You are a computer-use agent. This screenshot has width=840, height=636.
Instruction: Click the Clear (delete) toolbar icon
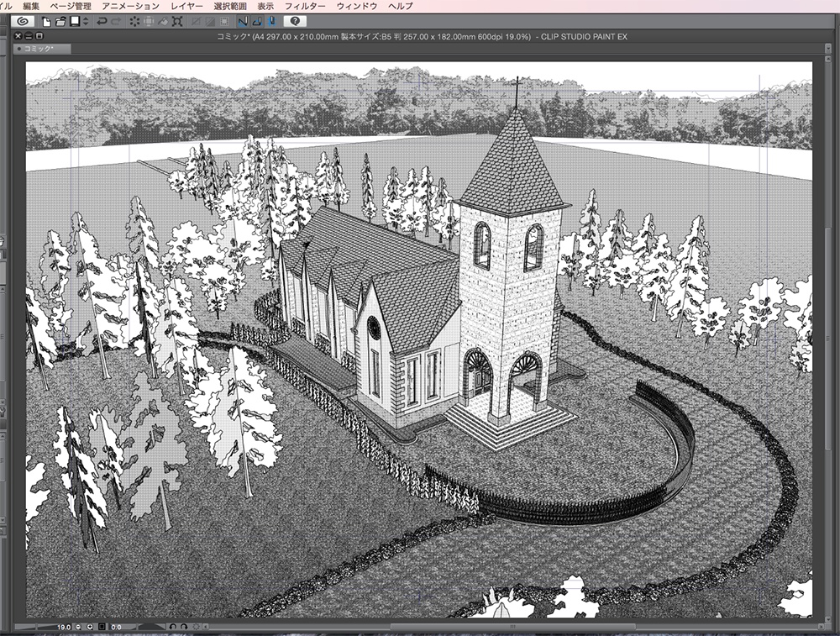tap(134, 22)
